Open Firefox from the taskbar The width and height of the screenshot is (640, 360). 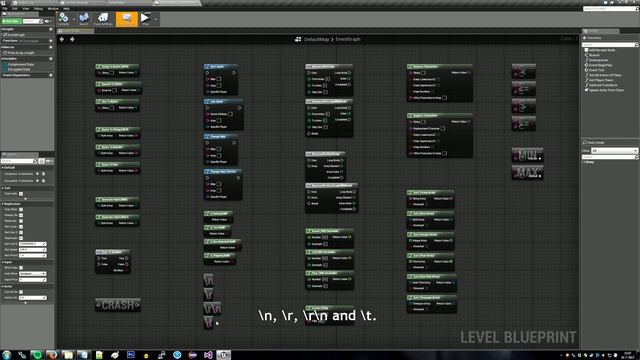tap(52, 355)
